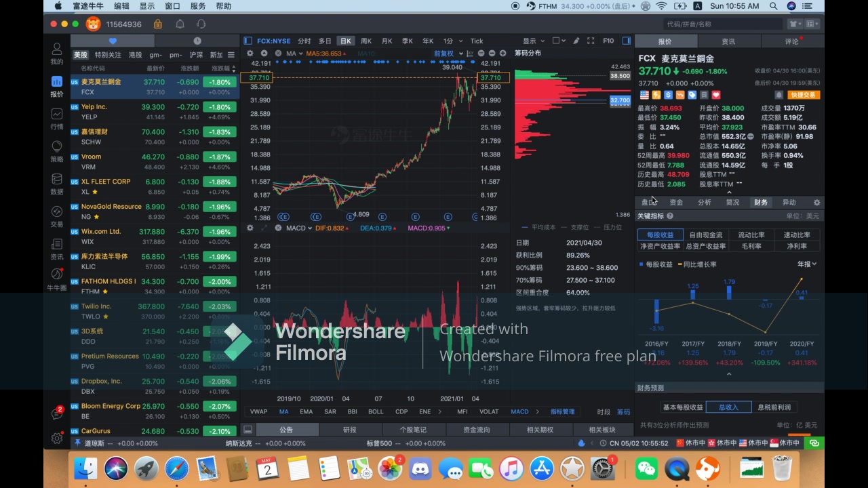Select the drawing pencil tool in chart toolbar
868x488 pixels.
[x=576, y=41]
